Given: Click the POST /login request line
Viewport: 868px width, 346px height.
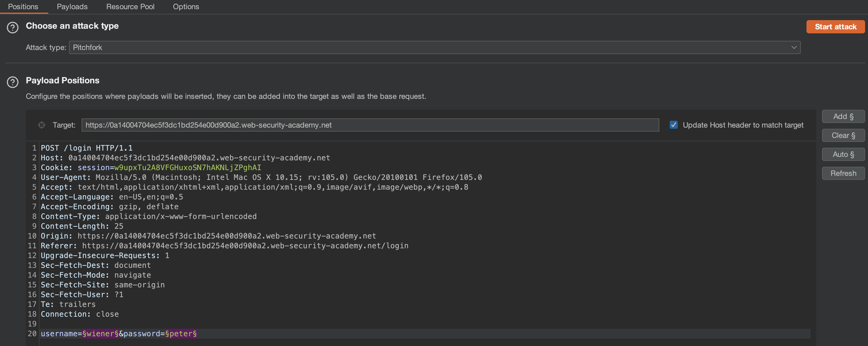Looking at the screenshot, I should [x=87, y=148].
